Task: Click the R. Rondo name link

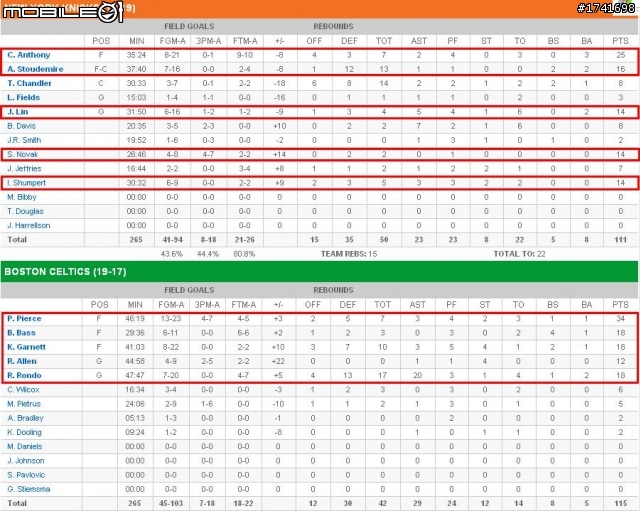Action: (x=24, y=375)
